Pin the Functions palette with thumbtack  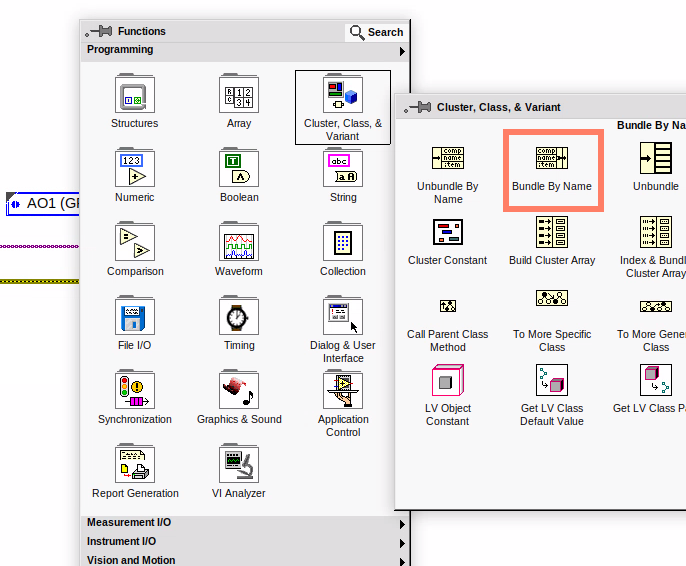[x=99, y=31]
